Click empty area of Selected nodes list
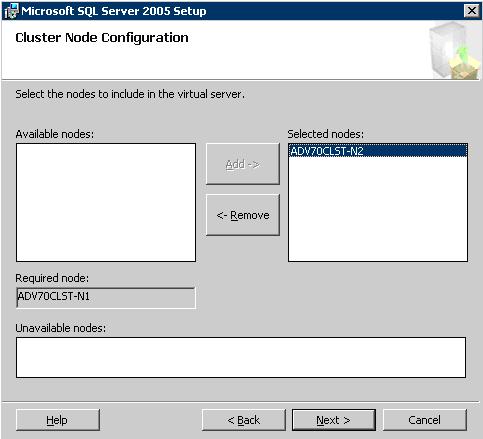This screenshot has width=483, height=439. point(378,210)
